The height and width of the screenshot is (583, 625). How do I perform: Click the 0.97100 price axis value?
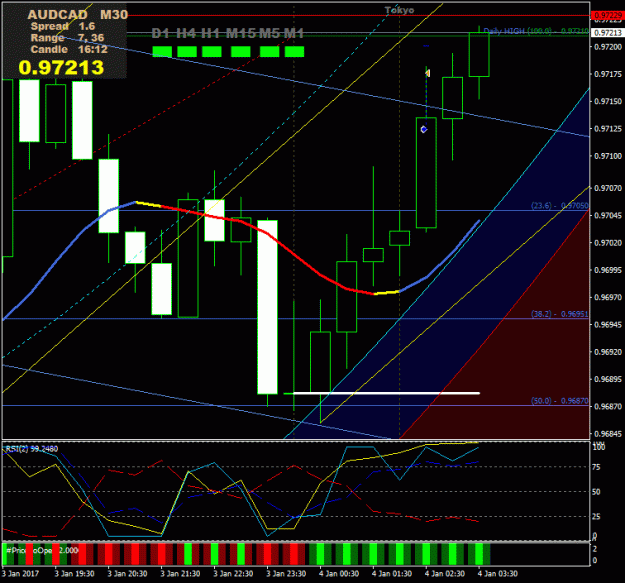[x=607, y=156]
